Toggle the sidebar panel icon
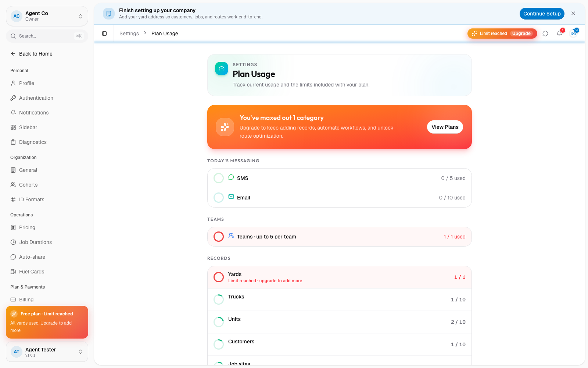Image resolution: width=588 pixels, height=368 pixels. coord(104,33)
